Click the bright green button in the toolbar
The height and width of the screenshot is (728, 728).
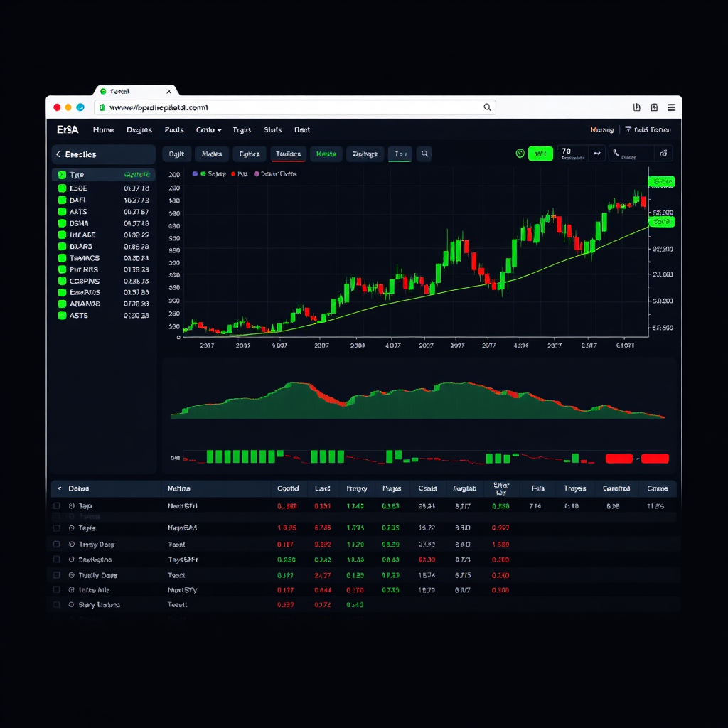[540, 154]
